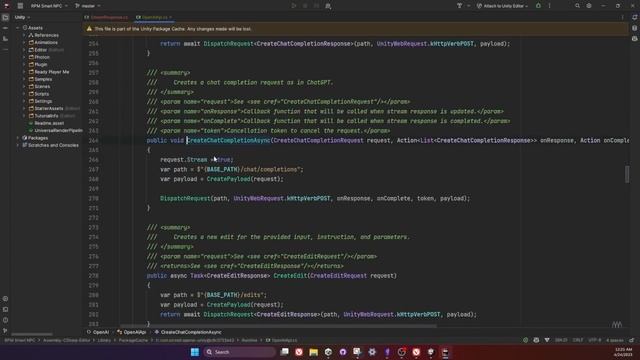Click DispatchRequest call on line 270
The height and width of the screenshot is (360, 640).
coord(185,198)
